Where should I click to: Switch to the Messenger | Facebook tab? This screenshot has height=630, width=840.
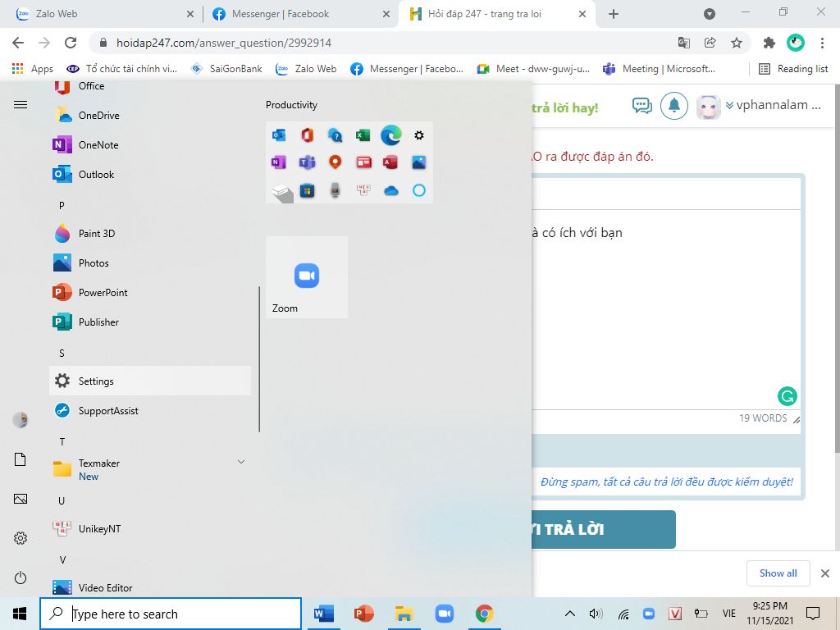(x=301, y=14)
